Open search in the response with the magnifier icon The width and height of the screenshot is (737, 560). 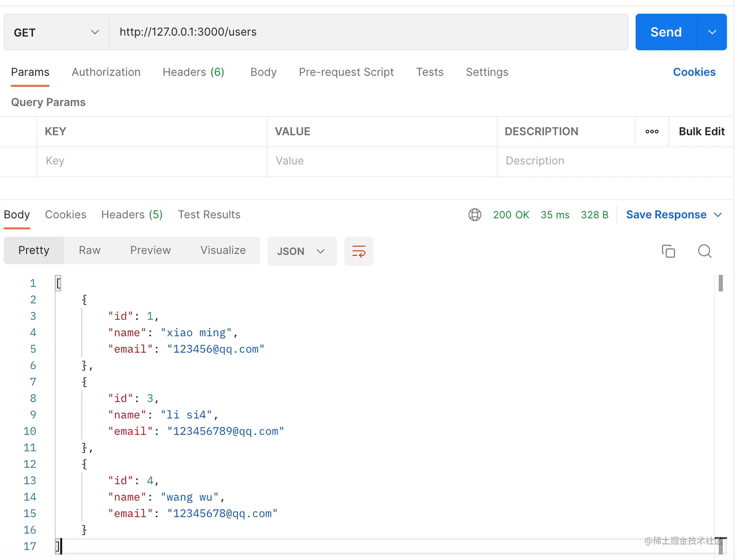705,251
